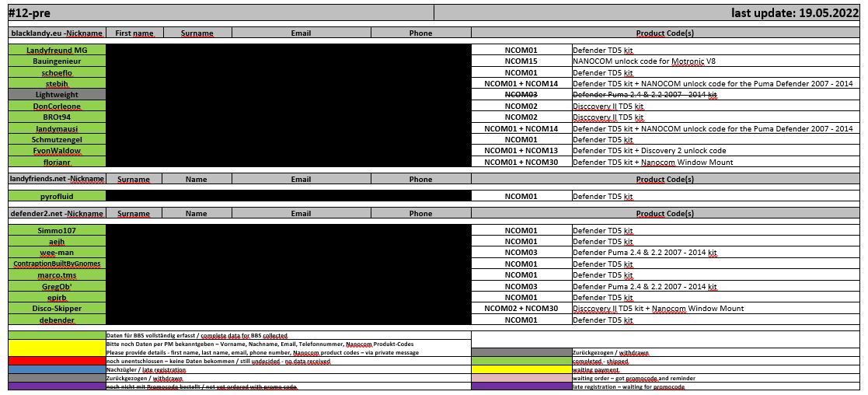Select 'NCOM01 + NCOM14' in the landymausi row
The image size is (868, 395).
[x=521, y=128]
